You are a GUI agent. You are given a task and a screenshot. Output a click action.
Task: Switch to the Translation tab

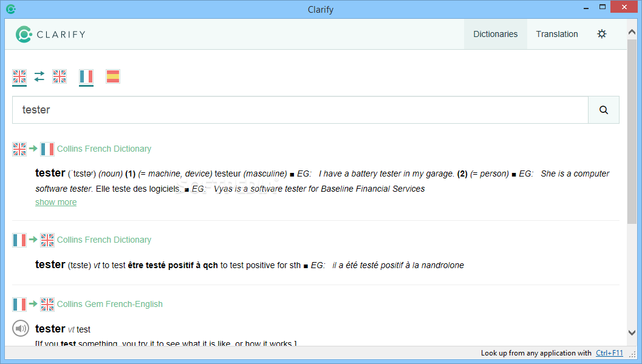point(557,34)
